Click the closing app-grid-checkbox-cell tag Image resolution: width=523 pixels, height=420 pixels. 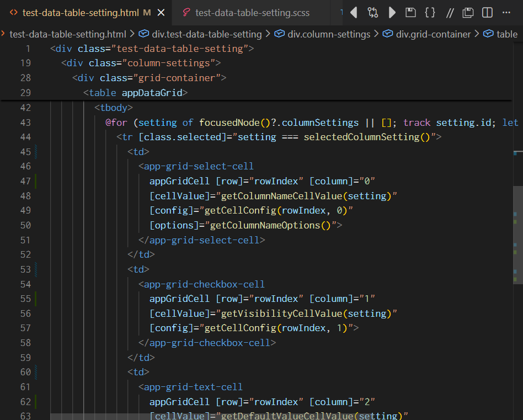[207, 343]
